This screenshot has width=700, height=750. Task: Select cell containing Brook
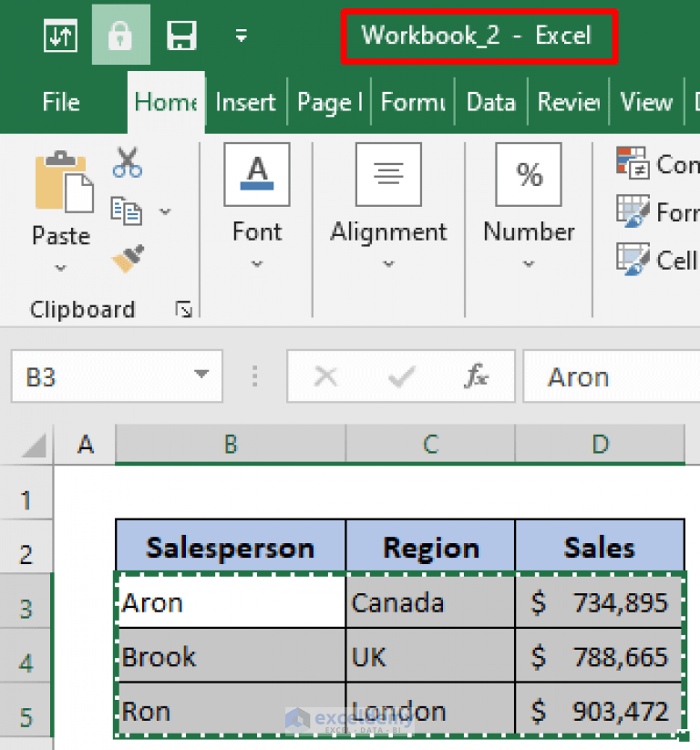point(228,656)
